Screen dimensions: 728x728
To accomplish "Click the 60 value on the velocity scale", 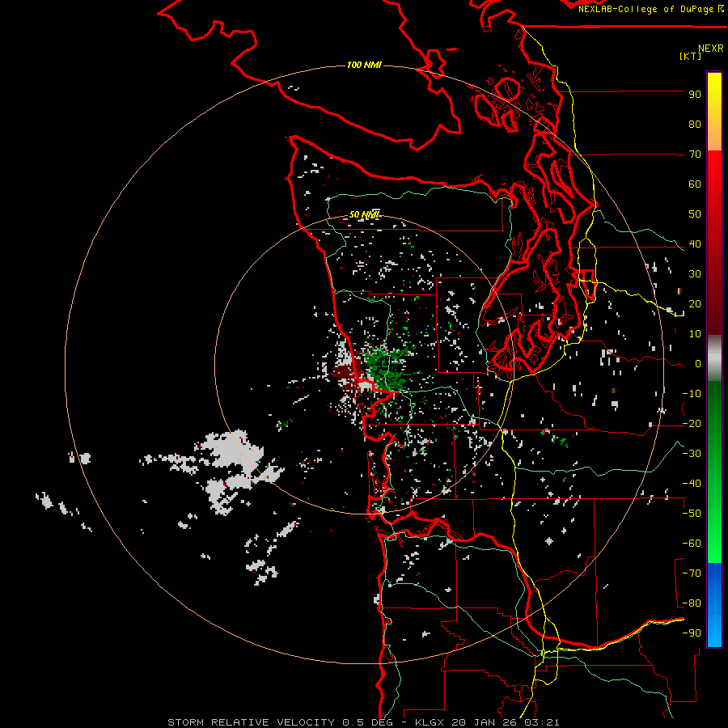I will click(x=695, y=184).
